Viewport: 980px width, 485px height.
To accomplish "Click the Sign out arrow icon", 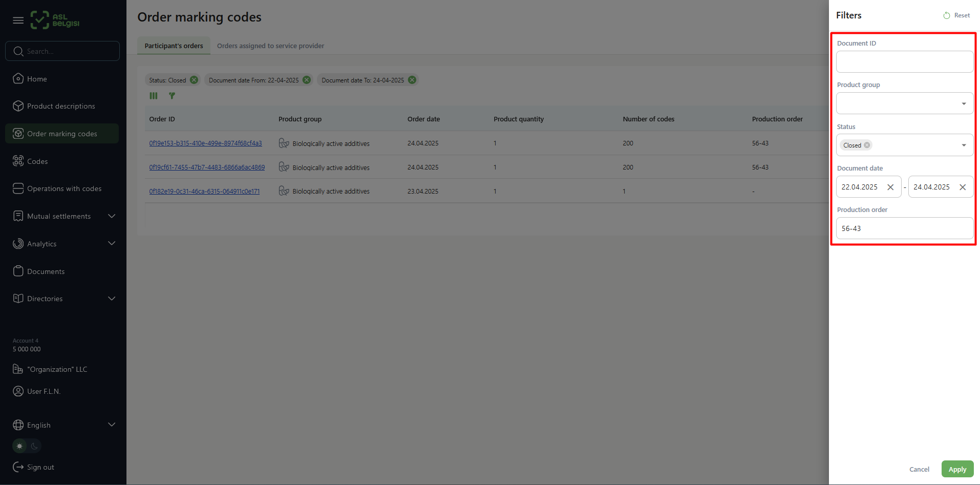I will (18, 467).
